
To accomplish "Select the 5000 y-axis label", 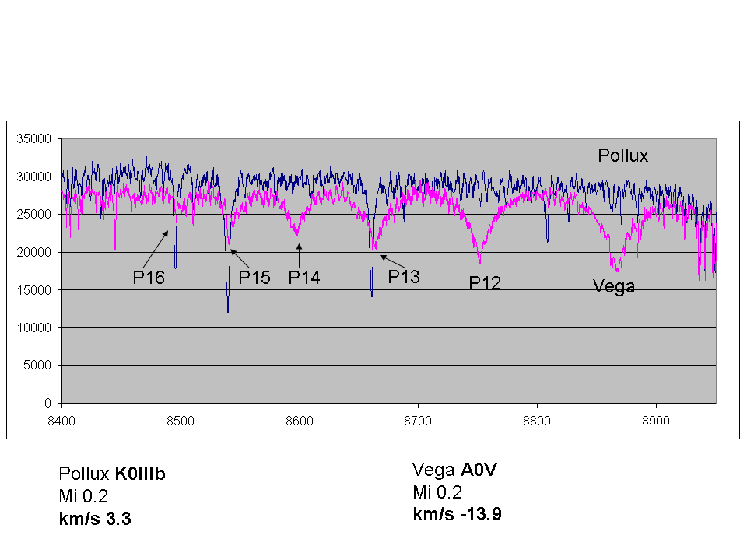I will (x=37, y=366).
